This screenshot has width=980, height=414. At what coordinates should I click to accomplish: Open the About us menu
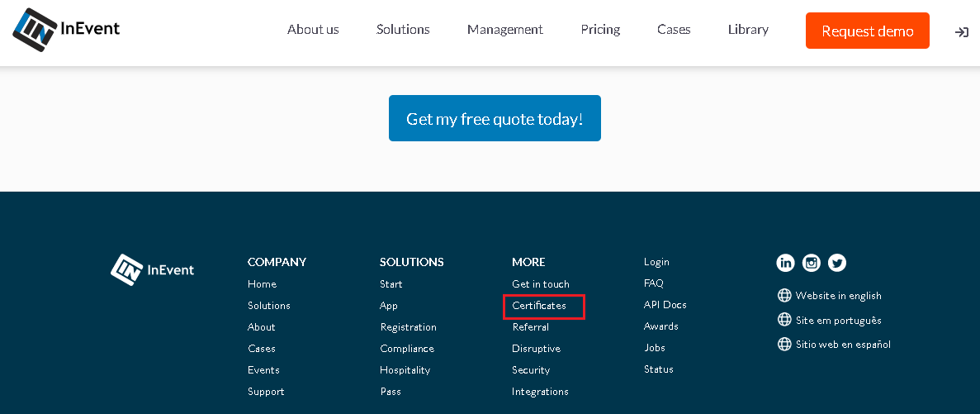(313, 30)
